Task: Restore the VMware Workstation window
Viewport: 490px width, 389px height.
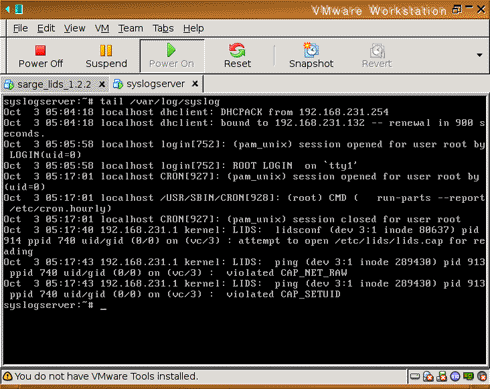Action: (457, 9)
